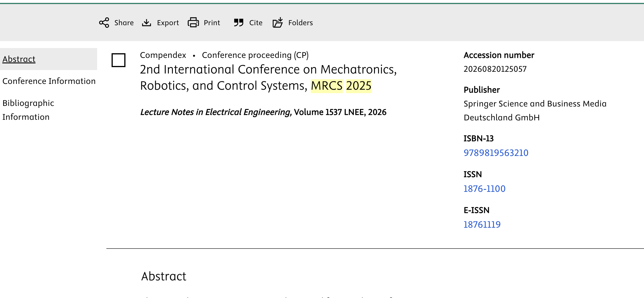
Task: Click the Export download-arrow icon
Action: (x=147, y=23)
